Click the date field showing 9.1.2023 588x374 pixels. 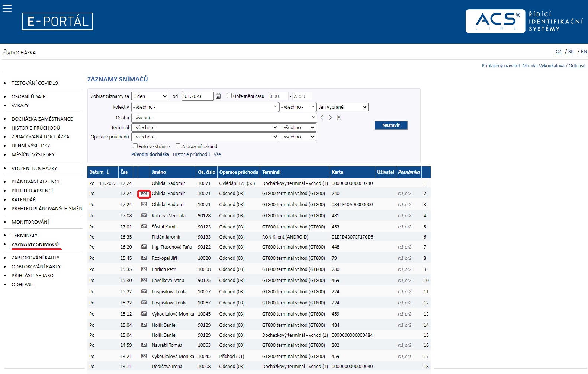click(198, 96)
